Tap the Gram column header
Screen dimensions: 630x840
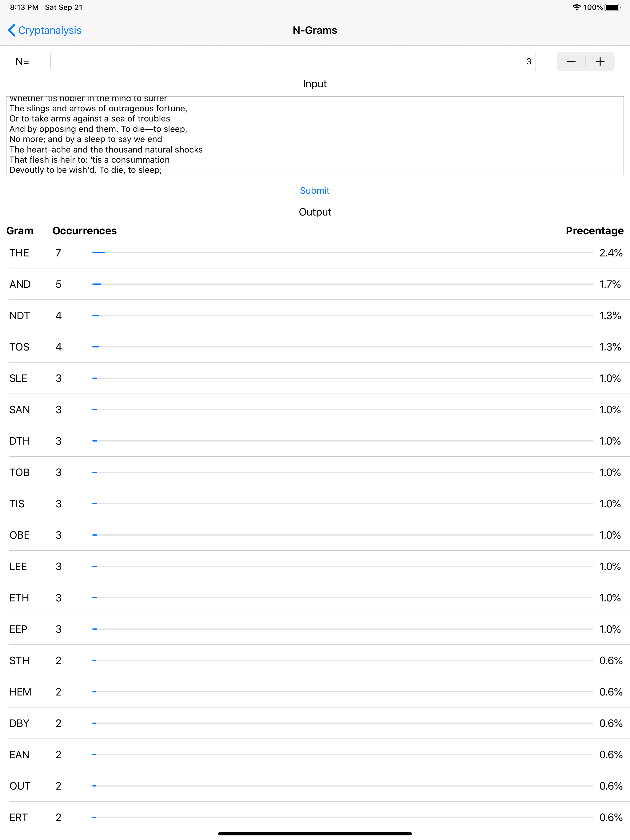tap(20, 231)
